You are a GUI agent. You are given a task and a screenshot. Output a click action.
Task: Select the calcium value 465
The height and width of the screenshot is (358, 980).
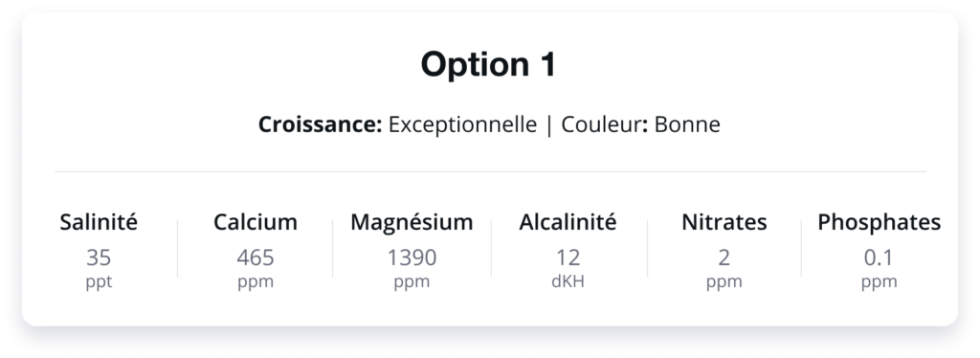click(x=256, y=257)
